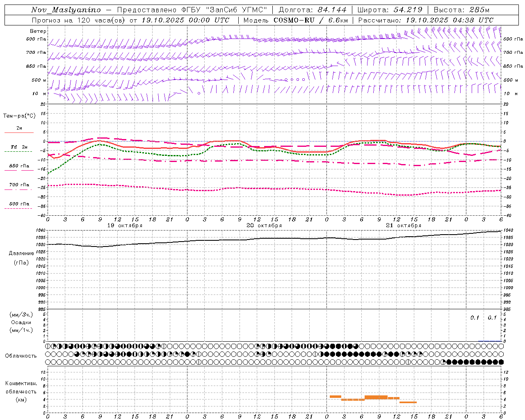
Task: Click the first 0.1 precipitation value
Action: (475, 318)
